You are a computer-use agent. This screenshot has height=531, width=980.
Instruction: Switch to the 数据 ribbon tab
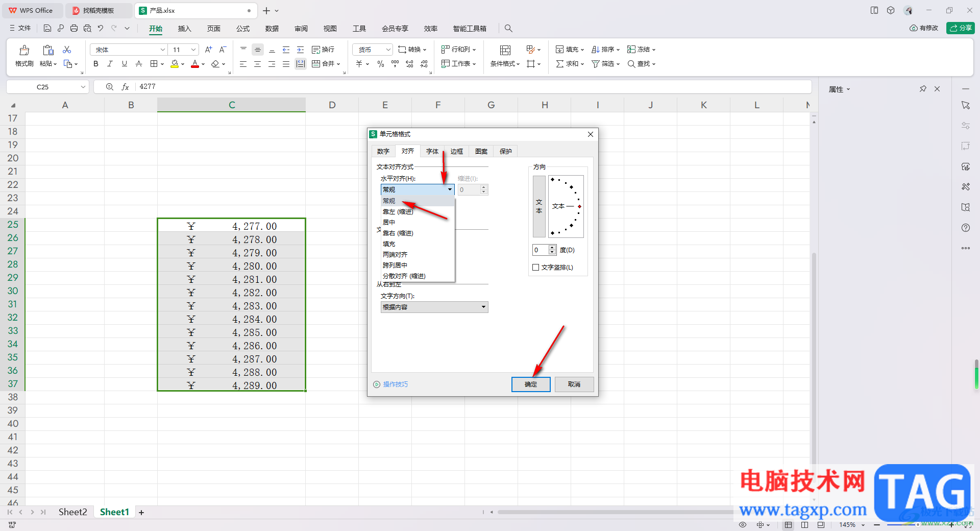[x=272, y=29]
